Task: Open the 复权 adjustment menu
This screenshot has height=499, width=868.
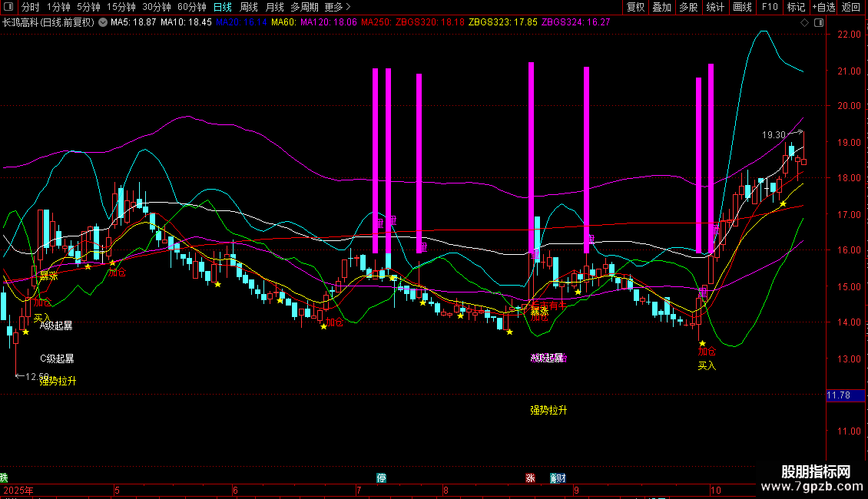Action: (x=635, y=8)
